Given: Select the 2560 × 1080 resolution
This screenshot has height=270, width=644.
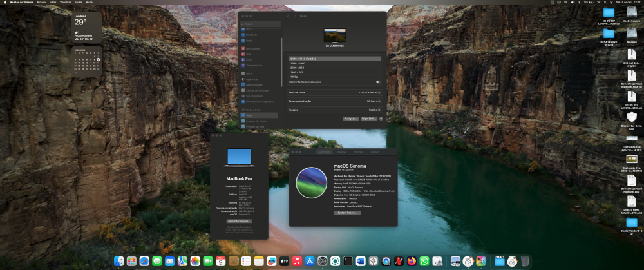Looking at the screenshot, I should [335, 63].
